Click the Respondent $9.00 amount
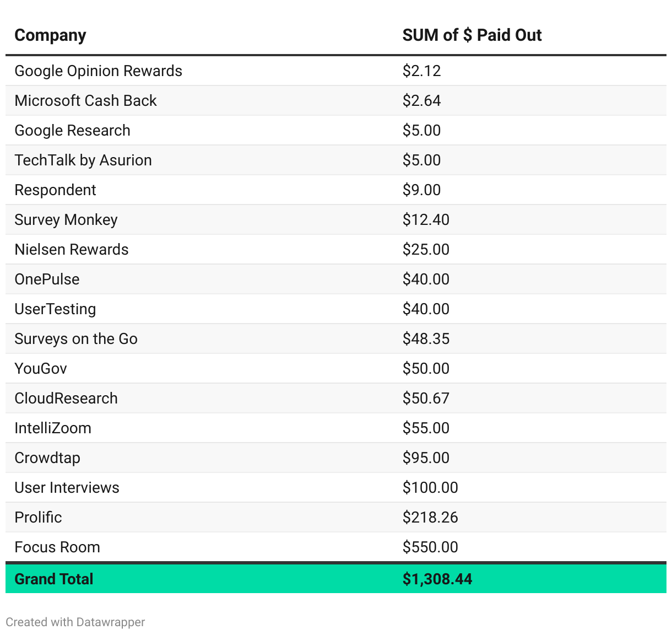 pos(421,190)
